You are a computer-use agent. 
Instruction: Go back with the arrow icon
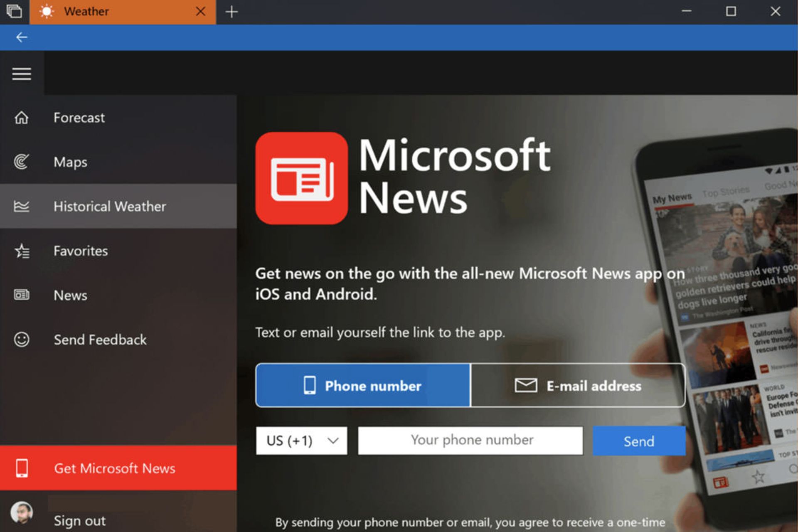point(22,37)
